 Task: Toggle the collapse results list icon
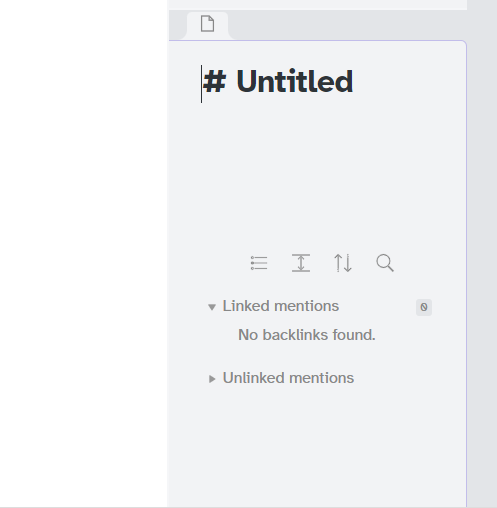259,263
